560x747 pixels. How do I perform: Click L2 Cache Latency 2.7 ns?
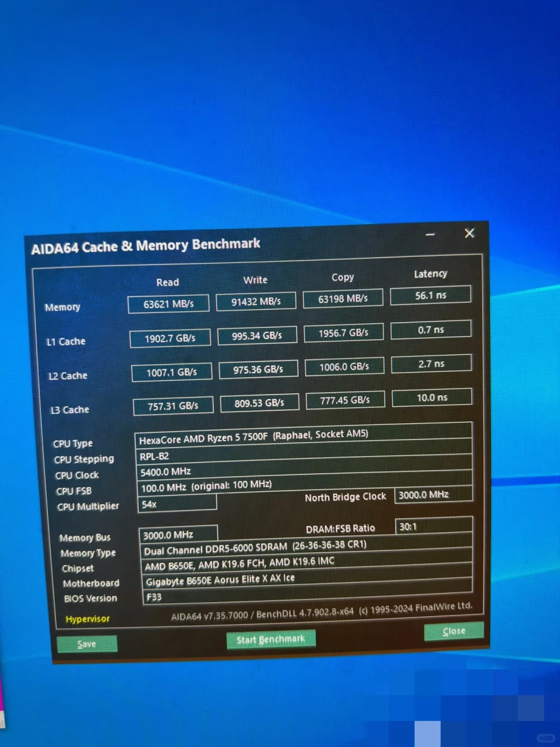[x=431, y=364]
